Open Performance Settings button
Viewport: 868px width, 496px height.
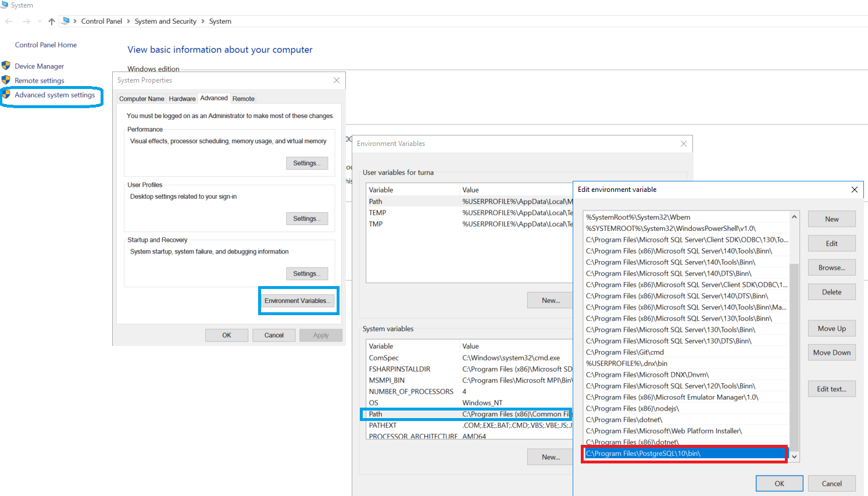[x=307, y=163]
